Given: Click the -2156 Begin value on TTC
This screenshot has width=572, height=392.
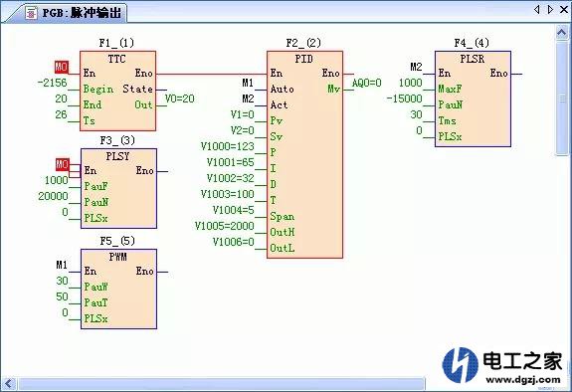Looking at the screenshot, I should 53,83.
